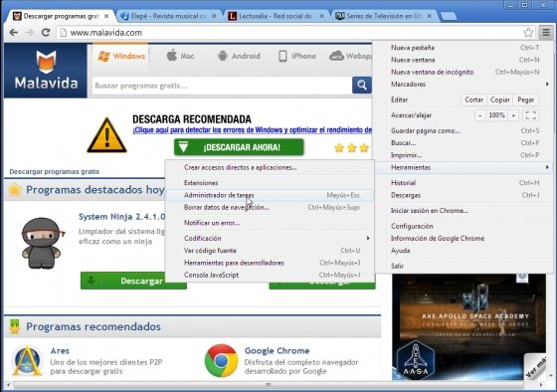Viewport: 557px width, 392px height.
Task: Select Borrar datos de navegación
Action: pyautogui.click(x=270, y=207)
